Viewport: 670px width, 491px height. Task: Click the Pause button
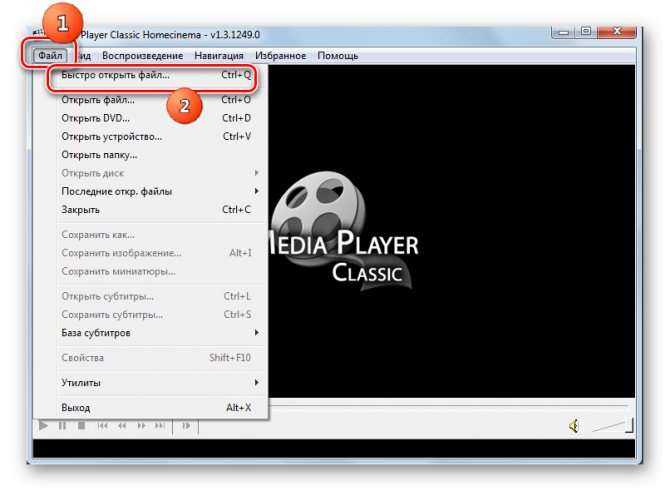[62, 426]
